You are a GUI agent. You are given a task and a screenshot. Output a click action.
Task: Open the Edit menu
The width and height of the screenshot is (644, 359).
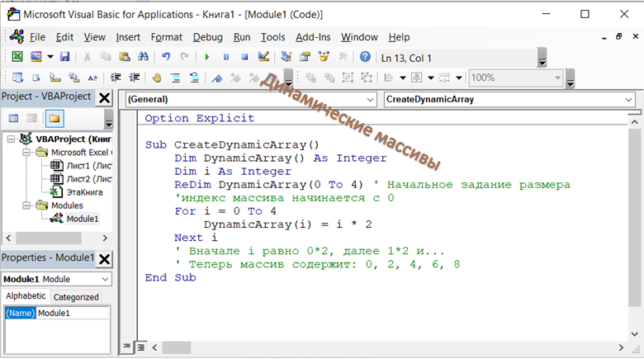[x=64, y=37]
